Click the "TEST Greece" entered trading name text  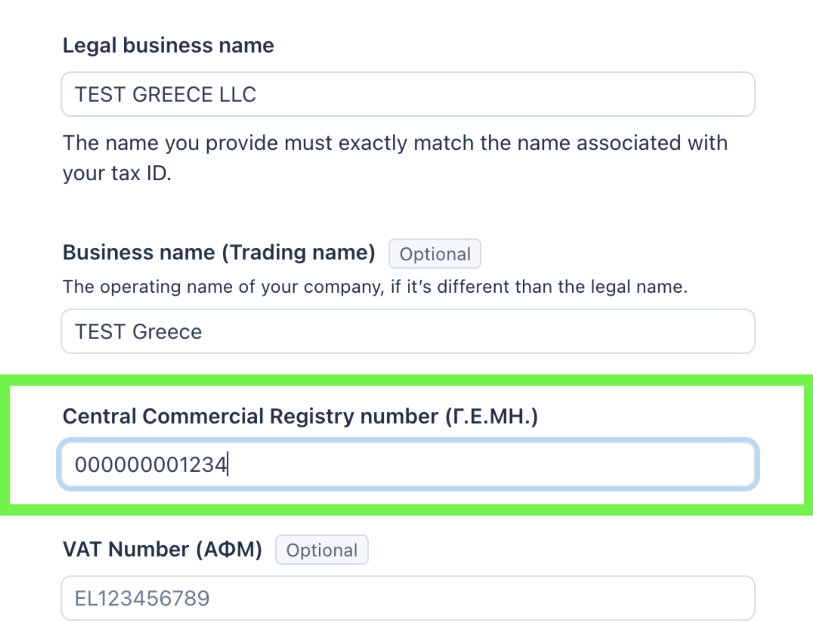(x=138, y=331)
